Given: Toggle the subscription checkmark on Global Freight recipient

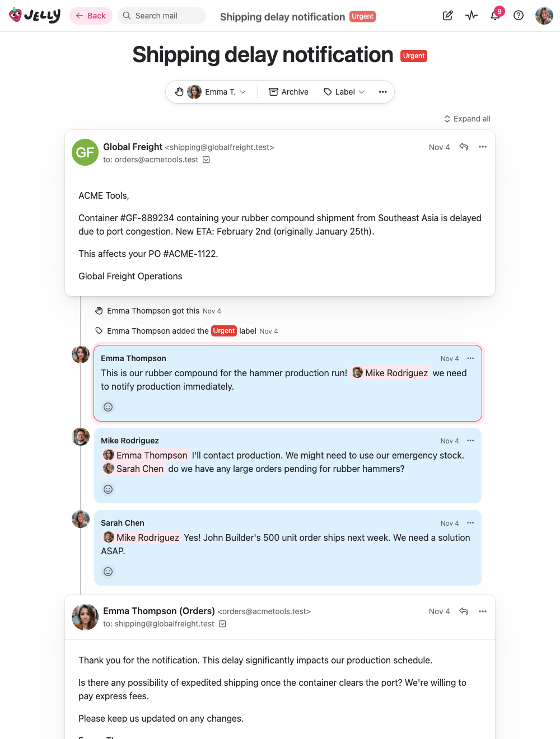Looking at the screenshot, I should pyautogui.click(x=206, y=160).
